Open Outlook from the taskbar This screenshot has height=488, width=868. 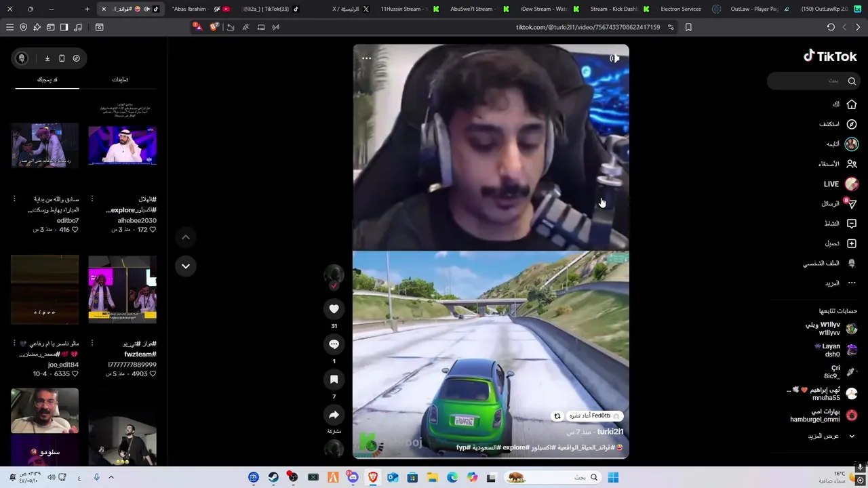[393, 477]
